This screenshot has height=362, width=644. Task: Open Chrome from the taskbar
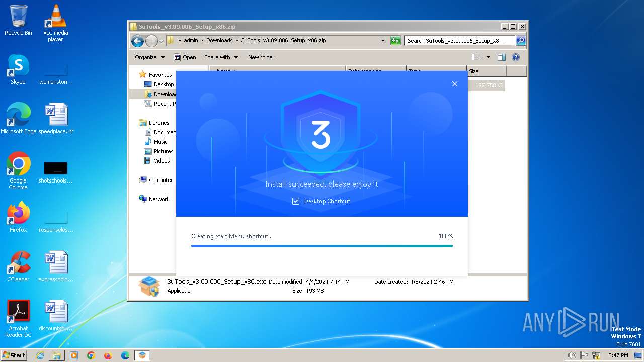tap(91, 355)
